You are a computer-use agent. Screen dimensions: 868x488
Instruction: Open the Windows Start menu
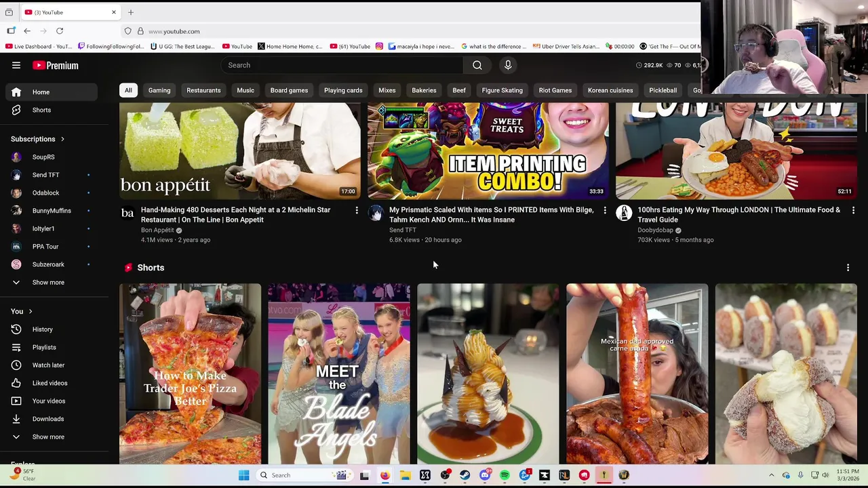click(243, 475)
